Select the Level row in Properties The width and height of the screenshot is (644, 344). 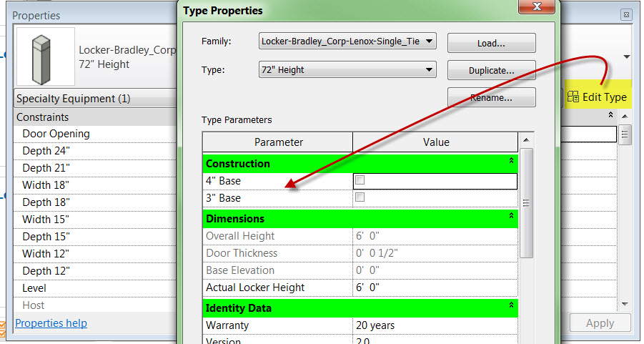click(x=95, y=288)
